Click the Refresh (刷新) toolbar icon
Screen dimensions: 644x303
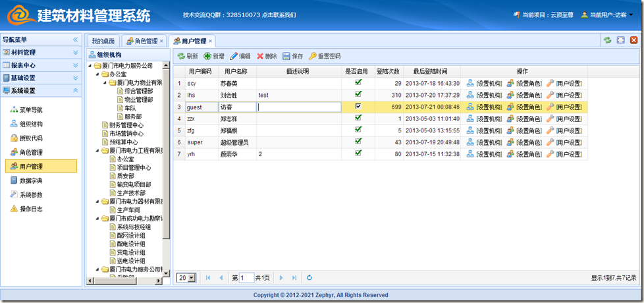[181, 57]
